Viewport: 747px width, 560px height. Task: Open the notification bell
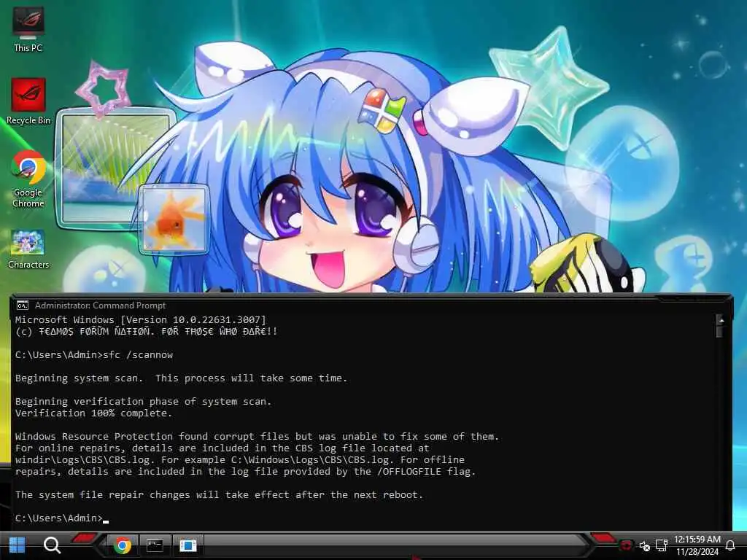729,545
